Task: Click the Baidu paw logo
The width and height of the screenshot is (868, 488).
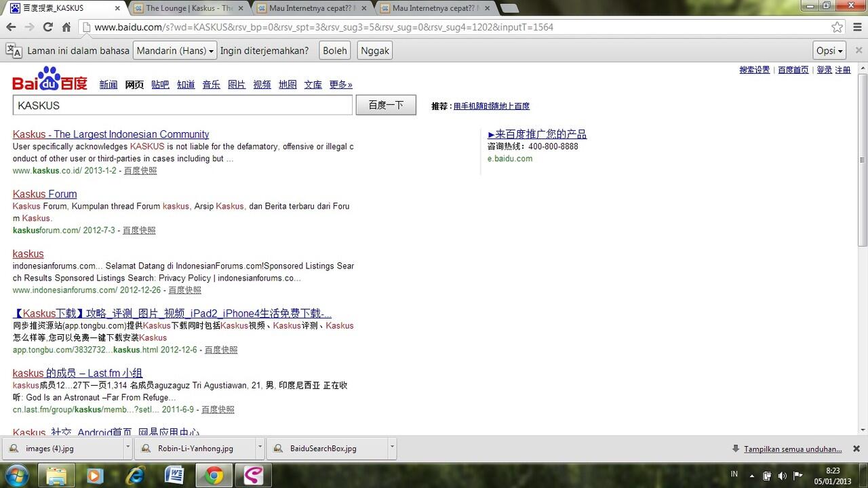Action: [x=50, y=80]
